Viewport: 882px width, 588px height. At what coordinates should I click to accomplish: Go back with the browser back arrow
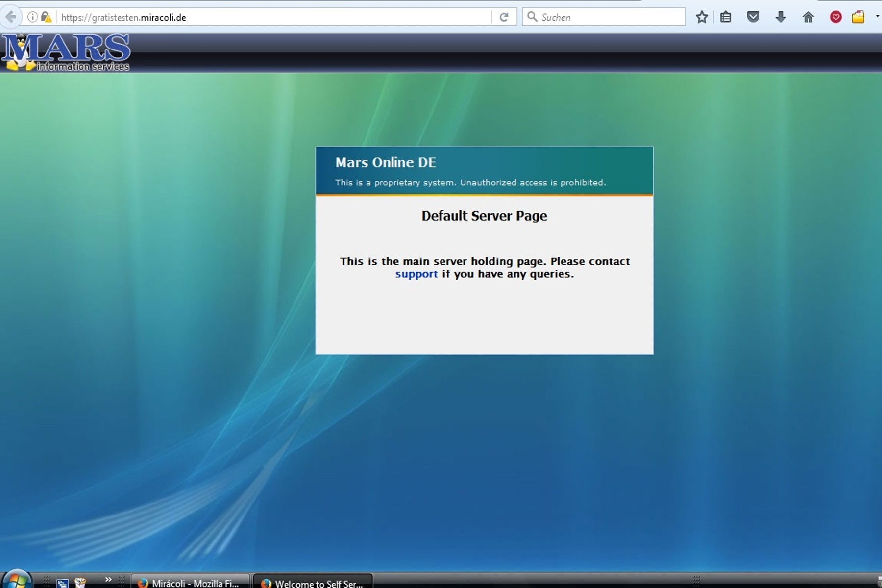click(x=10, y=17)
